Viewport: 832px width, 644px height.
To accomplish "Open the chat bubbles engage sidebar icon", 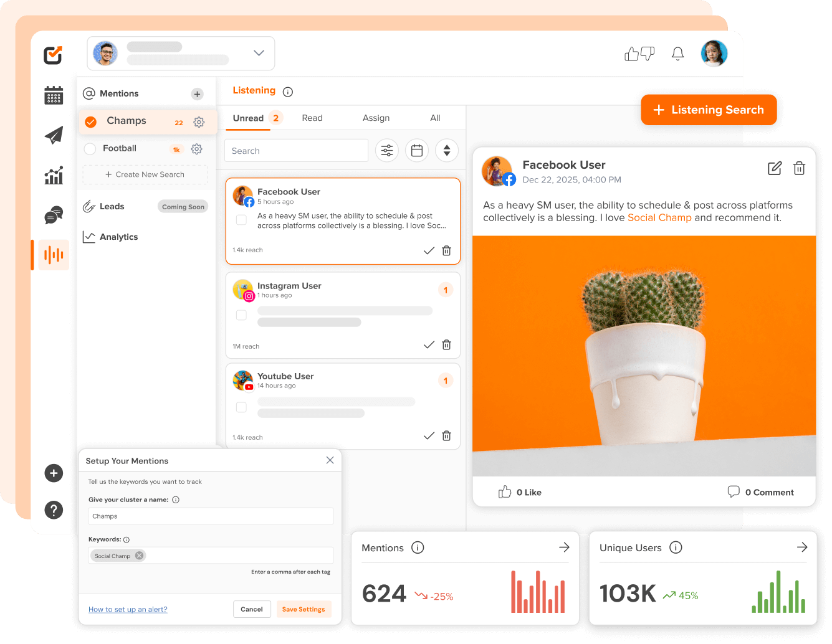I will [x=54, y=215].
